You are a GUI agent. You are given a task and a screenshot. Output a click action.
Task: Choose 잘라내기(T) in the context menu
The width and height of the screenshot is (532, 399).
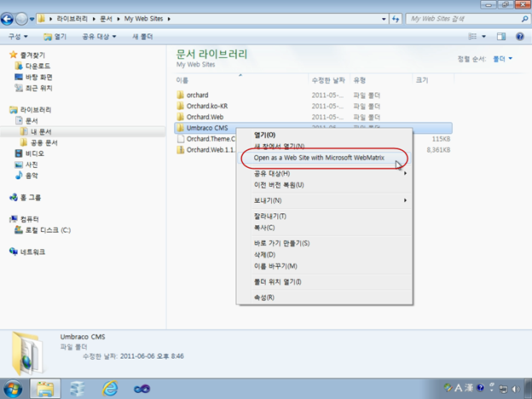coord(325,217)
